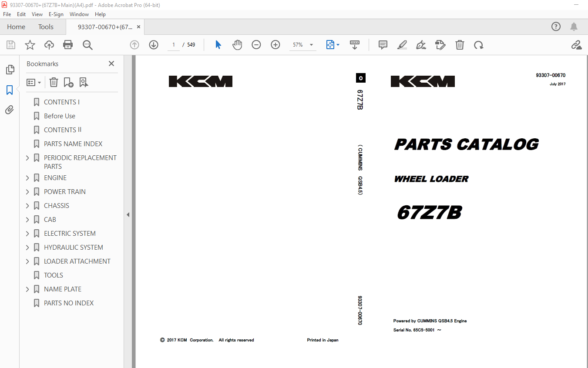Go to PARTS NO INDEX bookmark

point(69,303)
